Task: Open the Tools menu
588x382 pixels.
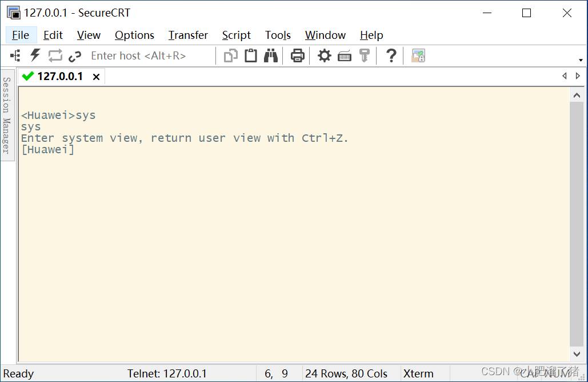Action: tap(278, 35)
